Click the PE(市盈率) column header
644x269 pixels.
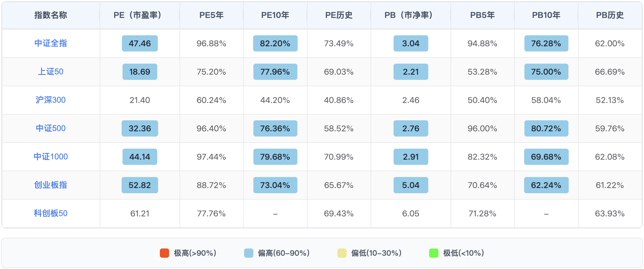pos(139,15)
